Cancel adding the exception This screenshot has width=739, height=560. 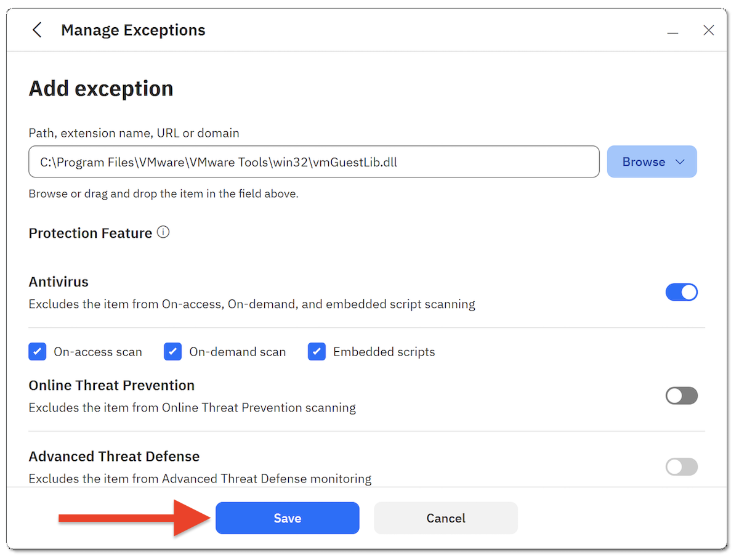(x=445, y=517)
